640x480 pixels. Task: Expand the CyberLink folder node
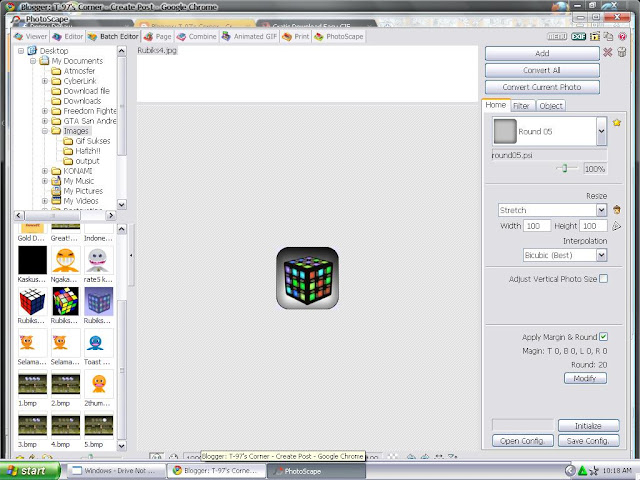click(x=45, y=81)
